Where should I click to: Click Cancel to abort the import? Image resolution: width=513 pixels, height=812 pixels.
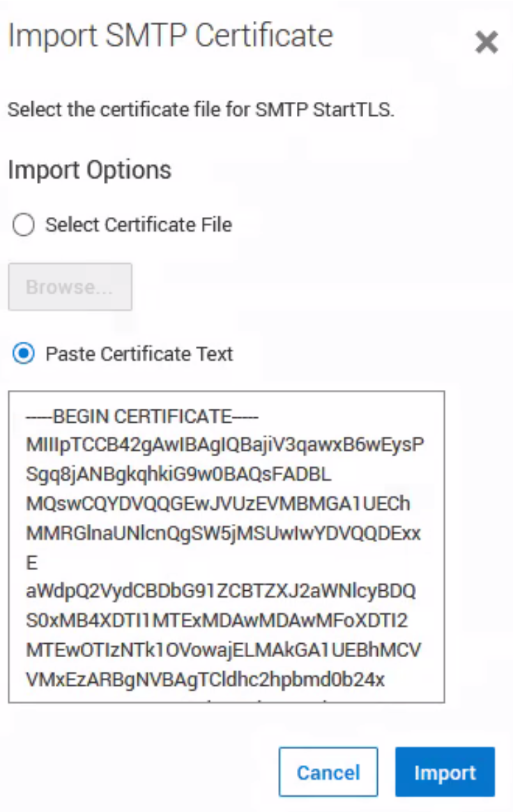click(x=328, y=772)
